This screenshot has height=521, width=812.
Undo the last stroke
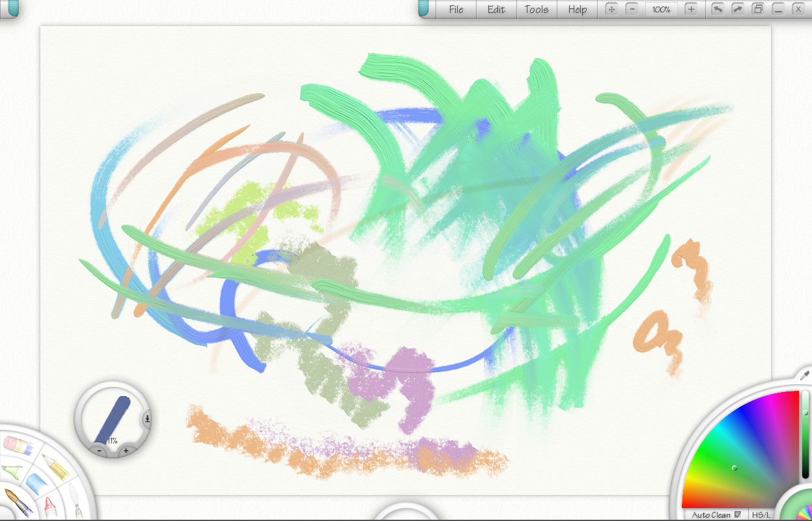(718, 9)
